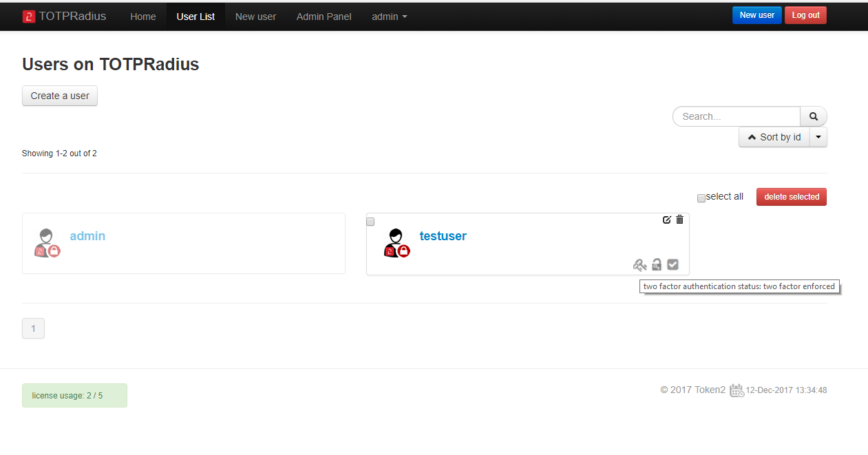Click the magnifier search button
This screenshot has width=868, height=455.
pyautogui.click(x=814, y=116)
